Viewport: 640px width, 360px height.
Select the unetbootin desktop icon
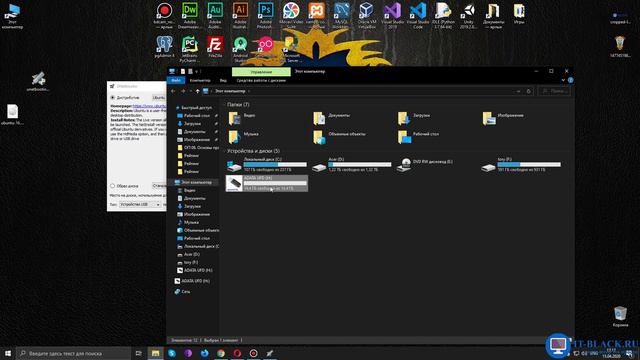(x=38, y=81)
